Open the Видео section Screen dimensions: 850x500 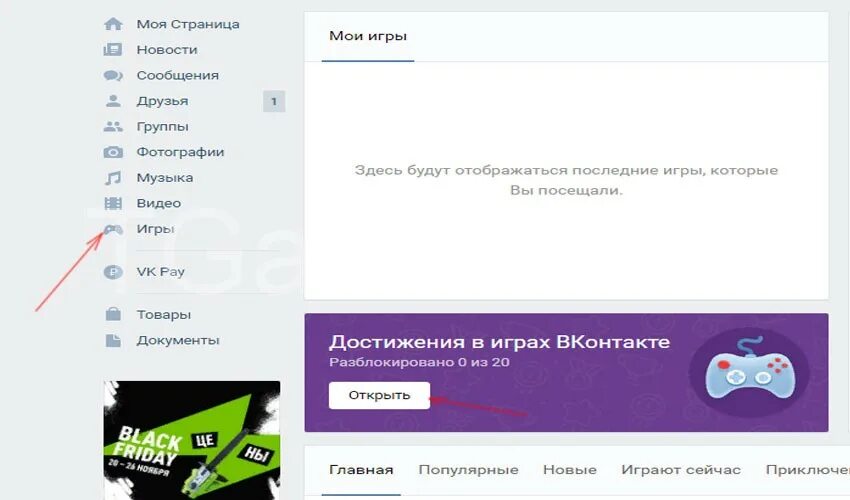[x=159, y=203]
